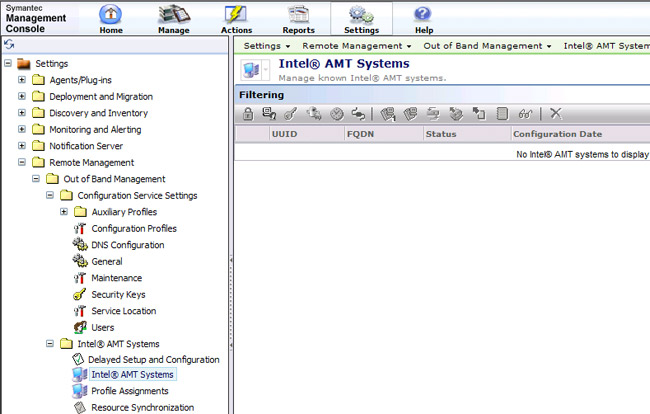Expand the Agents/Plug-ins folder
650x414 pixels.
pos(22,80)
